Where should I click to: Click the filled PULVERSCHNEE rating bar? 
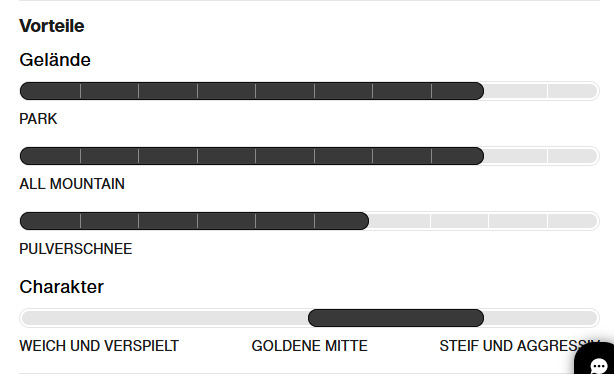[x=194, y=221]
